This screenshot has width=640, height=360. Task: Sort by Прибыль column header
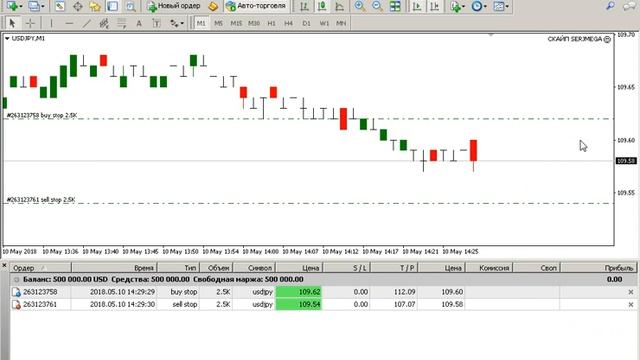(599, 268)
